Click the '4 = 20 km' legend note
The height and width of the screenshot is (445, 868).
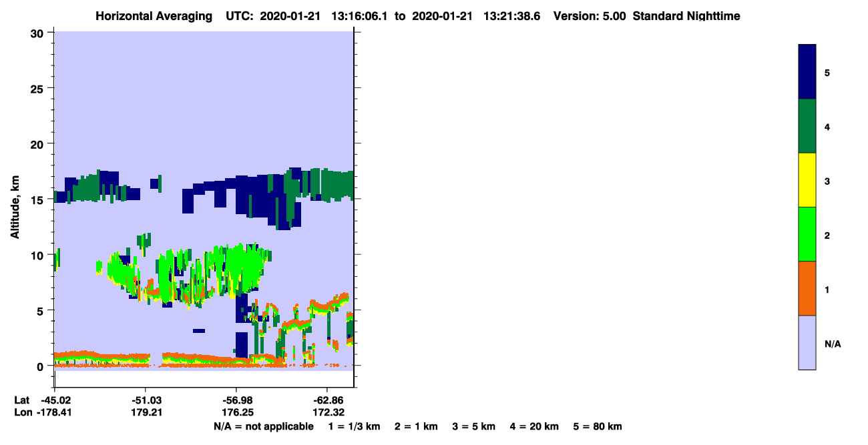535,426
